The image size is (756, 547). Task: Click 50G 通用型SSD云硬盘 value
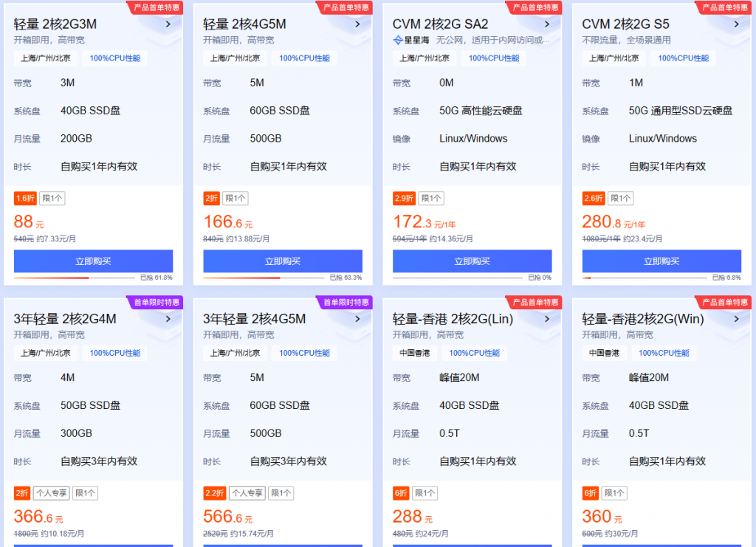click(x=680, y=111)
